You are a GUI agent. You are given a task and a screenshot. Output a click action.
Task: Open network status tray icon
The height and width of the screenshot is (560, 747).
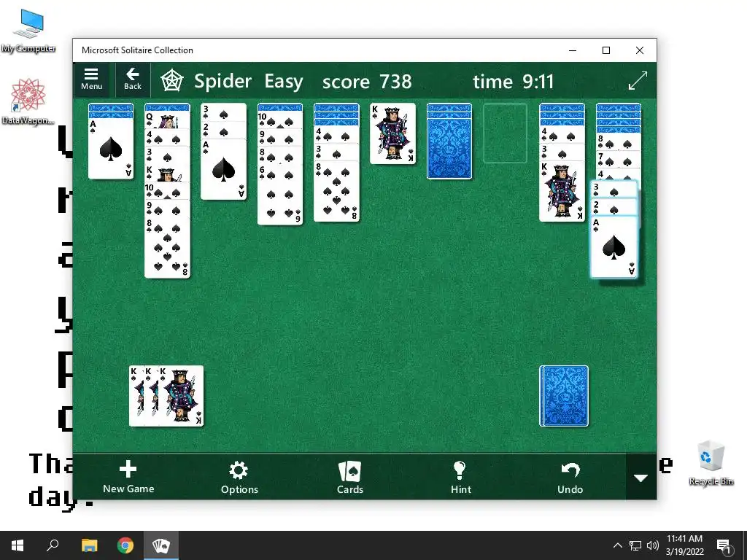(635, 545)
